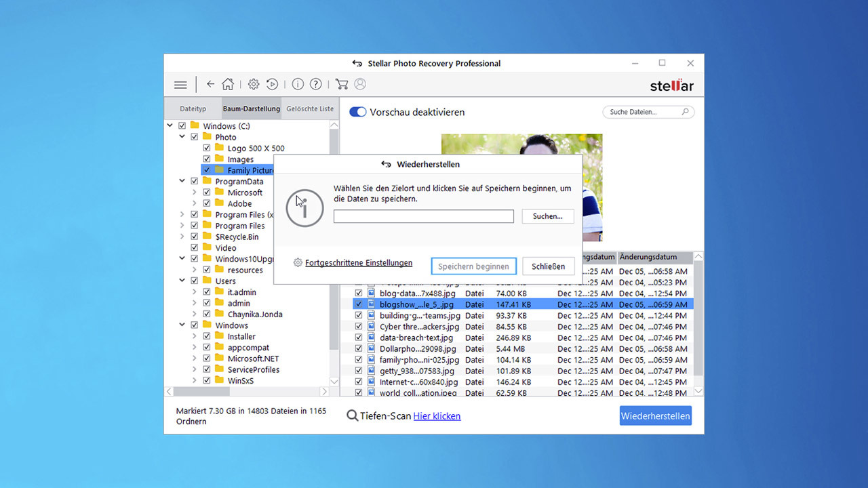Click the Installer folder icon
This screenshot has width=868, height=488.
pyautogui.click(x=219, y=335)
